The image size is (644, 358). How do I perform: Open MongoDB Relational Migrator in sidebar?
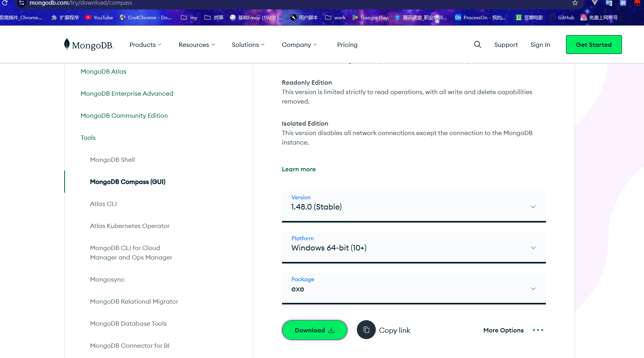(134, 301)
